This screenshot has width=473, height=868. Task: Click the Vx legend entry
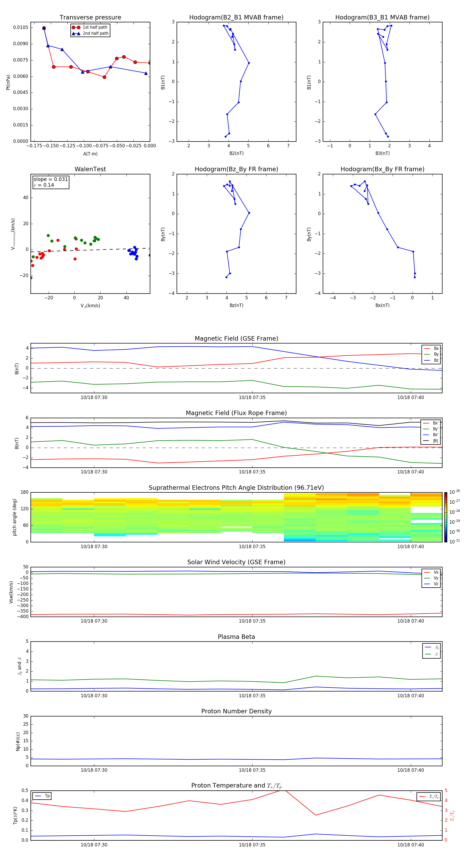[431, 572]
